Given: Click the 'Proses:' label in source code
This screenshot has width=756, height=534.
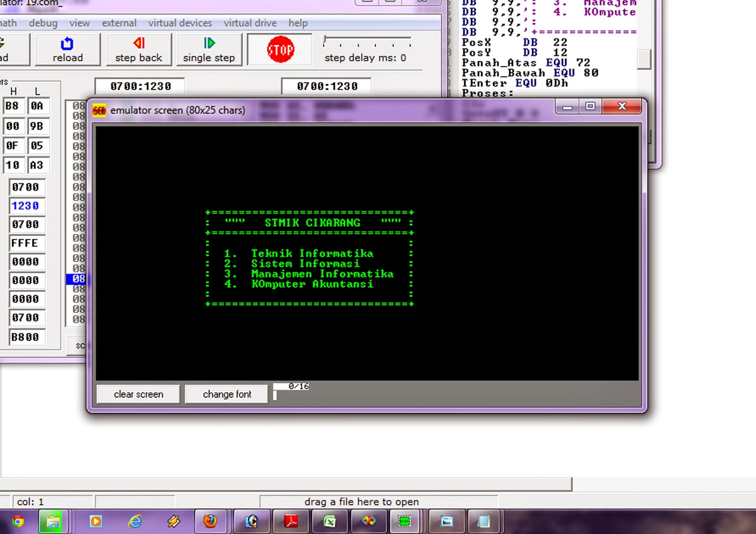Looking at the screenshot, I should tap(488, 93).
